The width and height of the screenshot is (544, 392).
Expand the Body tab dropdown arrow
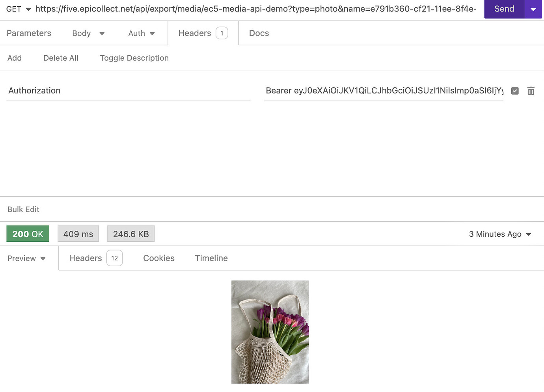(102, 34)
